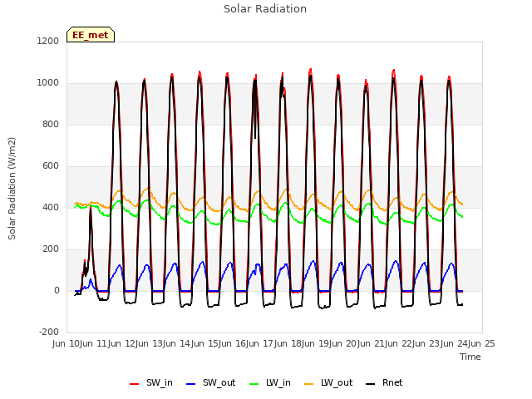Screen dimensions: 532x399
Task: Click the 600 y-axis tick label
Action: [51, 166]
